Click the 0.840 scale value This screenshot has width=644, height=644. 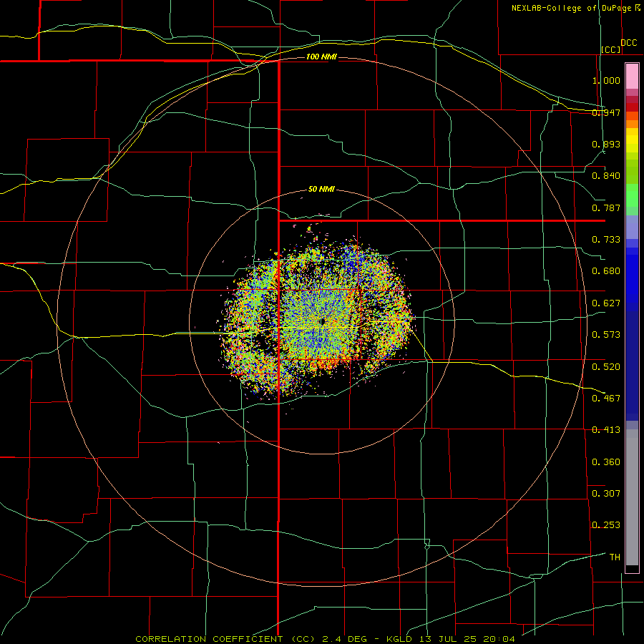tap(606, 176)
